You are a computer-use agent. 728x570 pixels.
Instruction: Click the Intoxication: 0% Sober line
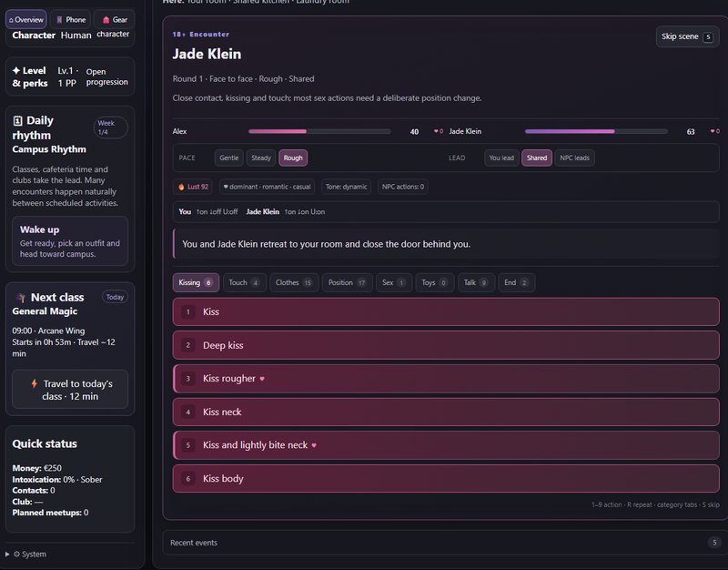click(57, 479)
